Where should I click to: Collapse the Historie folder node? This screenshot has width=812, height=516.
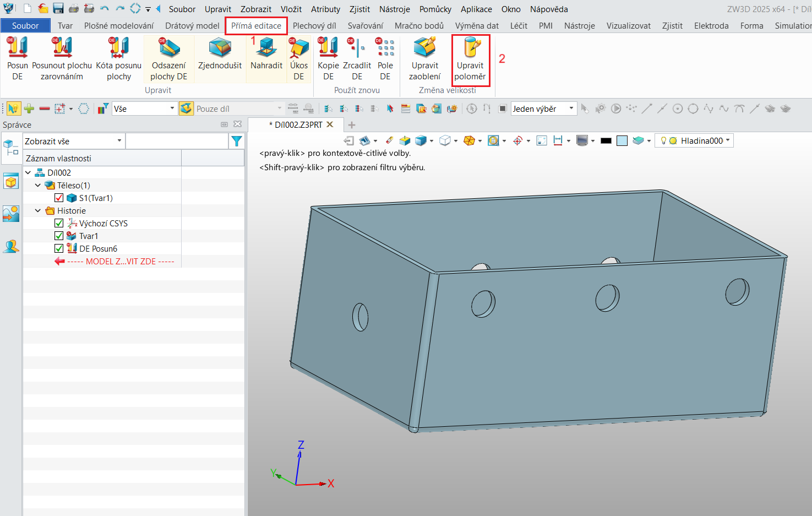(x=38, y=210)
